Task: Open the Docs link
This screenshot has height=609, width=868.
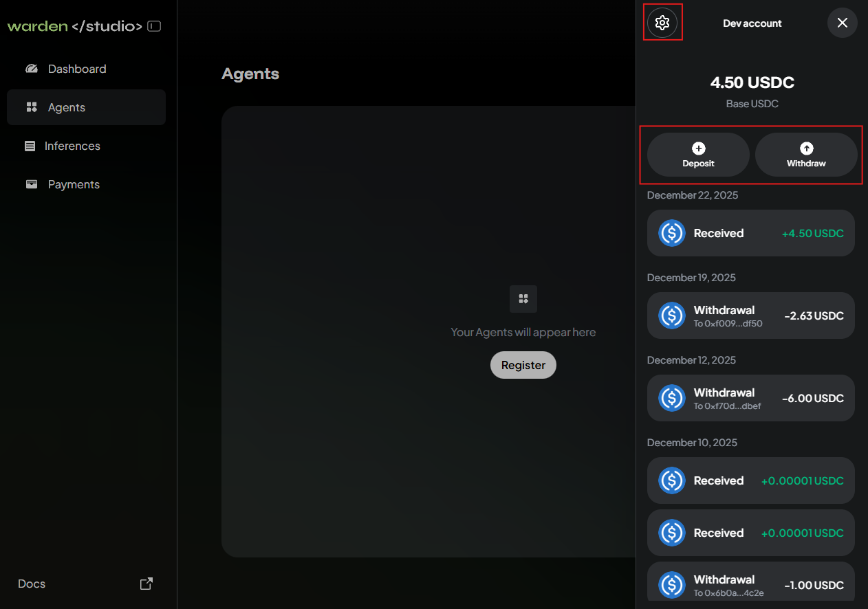Action: (x=31, y=583)
